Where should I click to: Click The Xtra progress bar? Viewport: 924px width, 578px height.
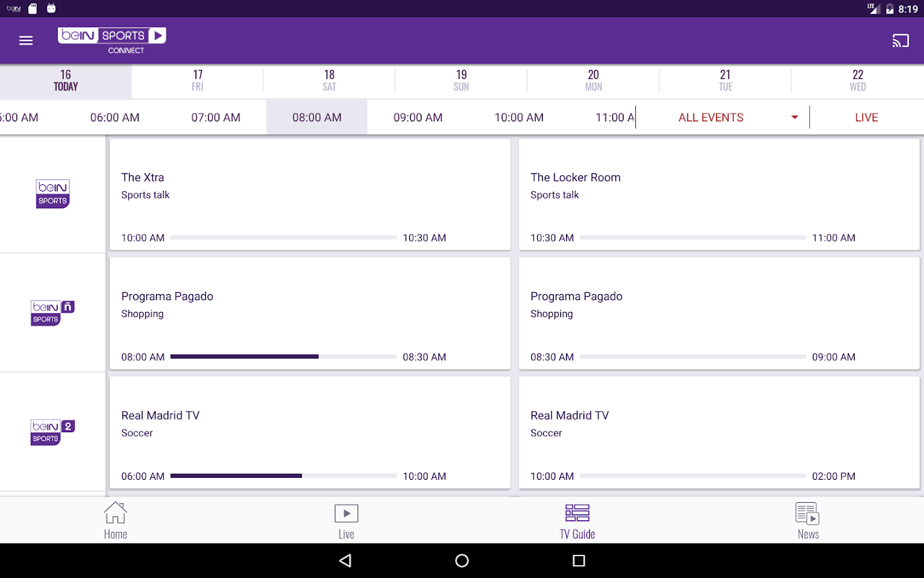click(x=284, y=238)
